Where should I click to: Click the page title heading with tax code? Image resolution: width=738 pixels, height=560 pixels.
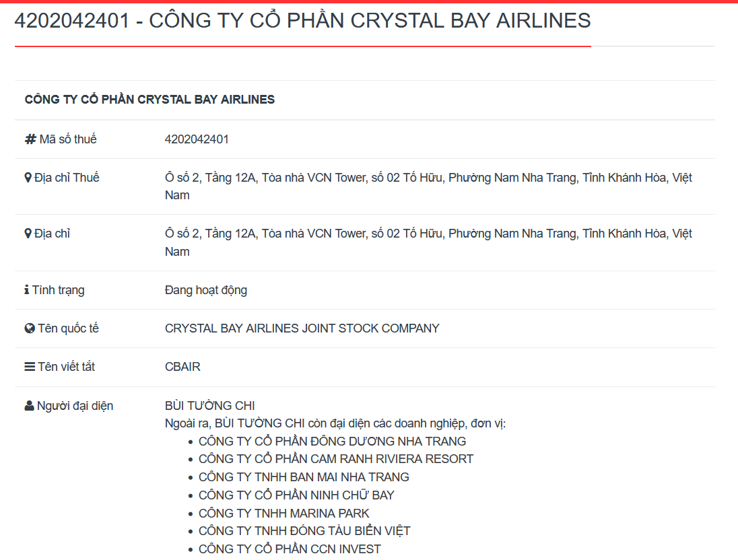click(x=302, y=21)
